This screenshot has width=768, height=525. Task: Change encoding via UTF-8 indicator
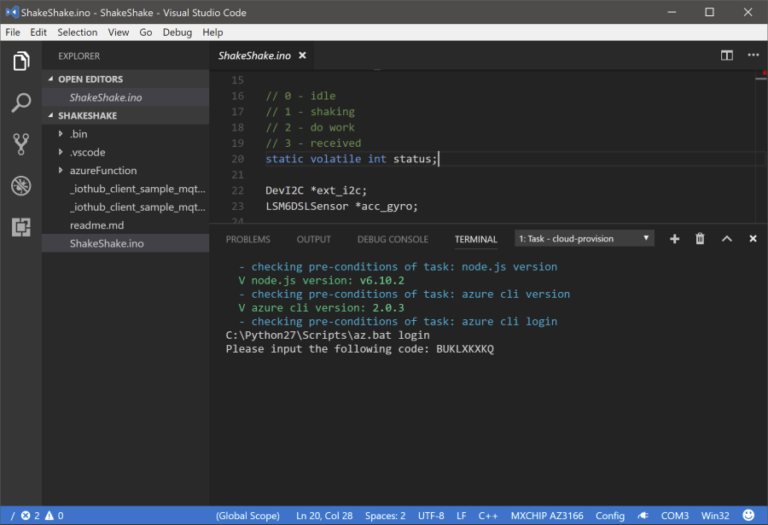pos(431,516)
